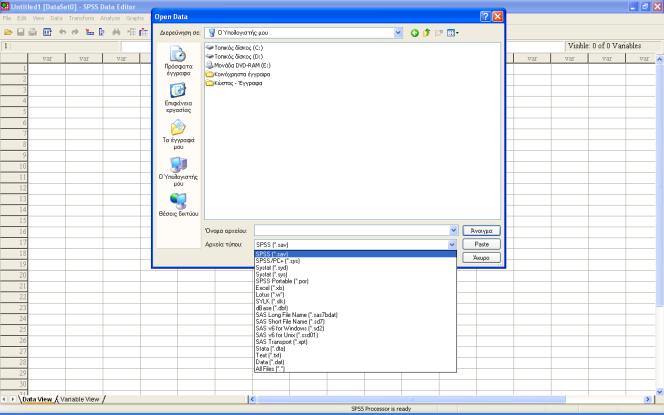The height and width of the screenshot is (415, 664).
Task: Choose SAS Transport (*.xpt) option
Action: coord(355,342)
